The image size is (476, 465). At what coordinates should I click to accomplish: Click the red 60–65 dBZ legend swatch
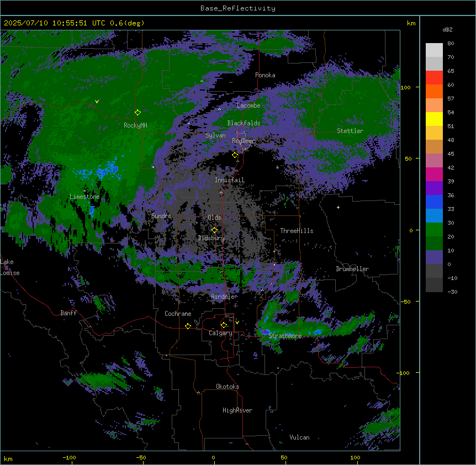(x=434, y=78)
